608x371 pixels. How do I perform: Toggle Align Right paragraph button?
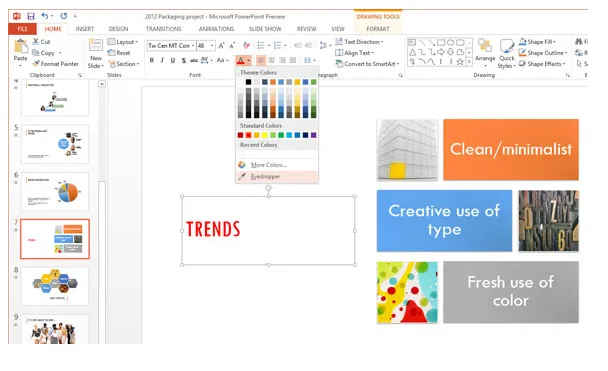[282, 60]
